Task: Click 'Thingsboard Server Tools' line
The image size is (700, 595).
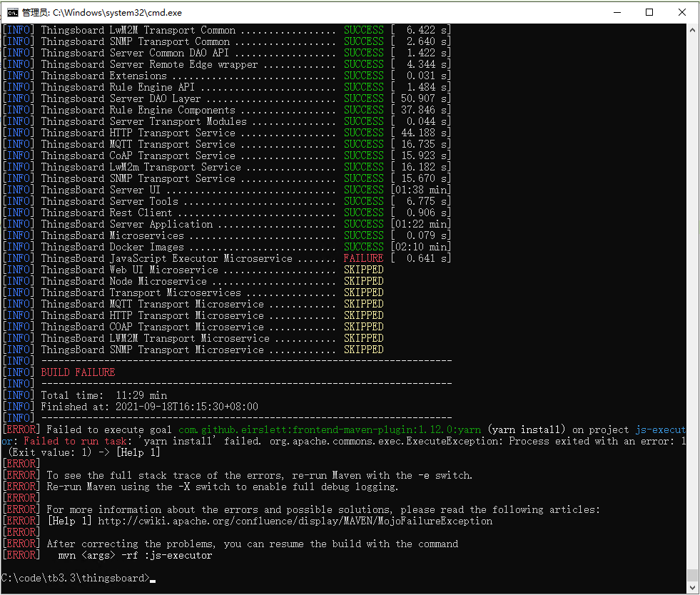Action: 227,201
